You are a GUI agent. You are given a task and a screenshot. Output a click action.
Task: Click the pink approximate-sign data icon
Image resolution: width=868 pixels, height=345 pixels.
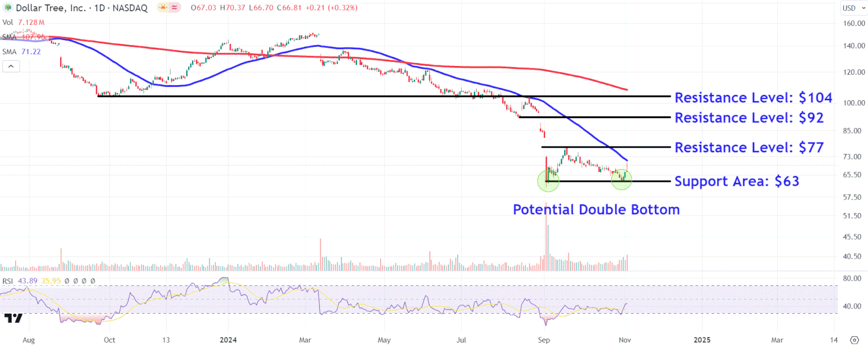(173, 8)
